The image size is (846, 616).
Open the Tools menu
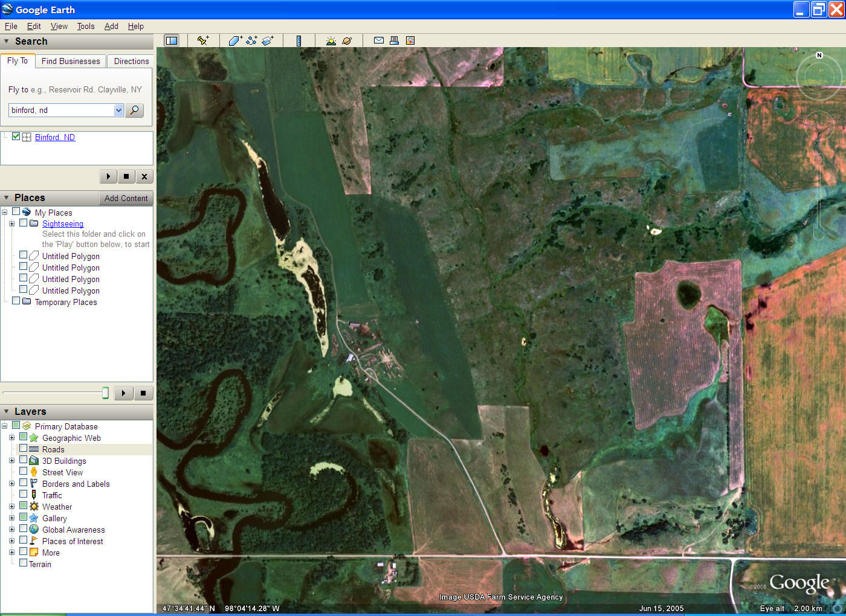(86, 26)
